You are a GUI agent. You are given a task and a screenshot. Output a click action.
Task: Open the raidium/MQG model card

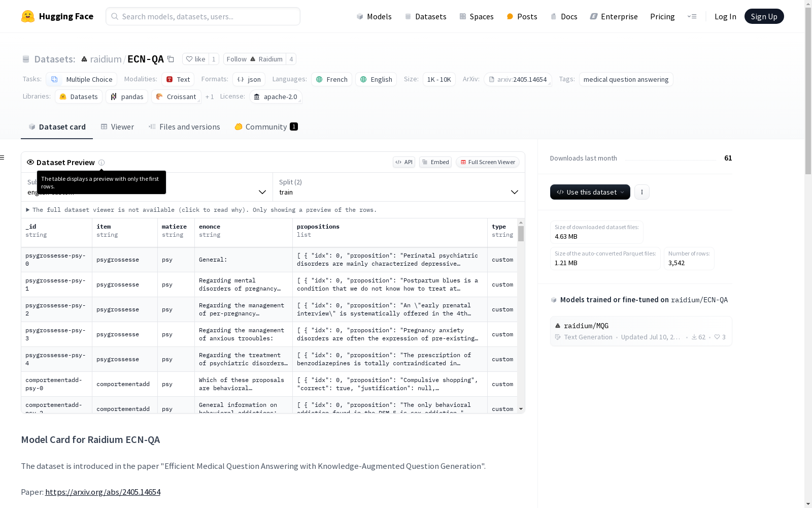coord(641,331)
